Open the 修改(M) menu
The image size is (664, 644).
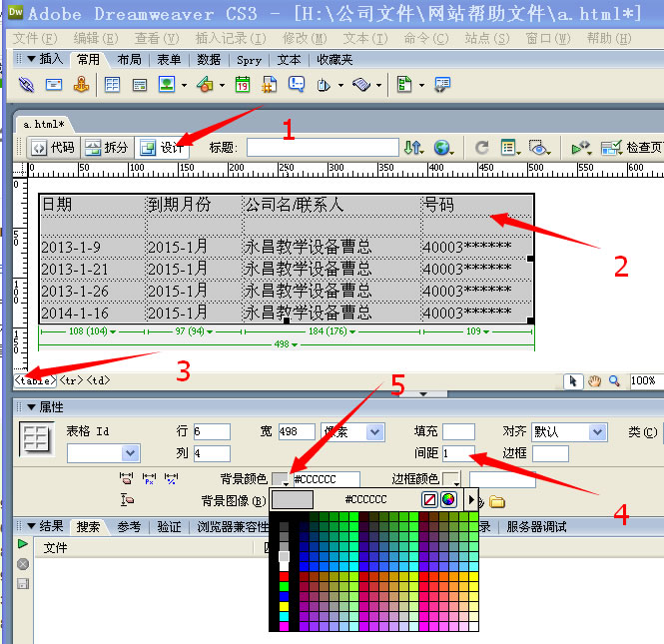coord(305,39)
